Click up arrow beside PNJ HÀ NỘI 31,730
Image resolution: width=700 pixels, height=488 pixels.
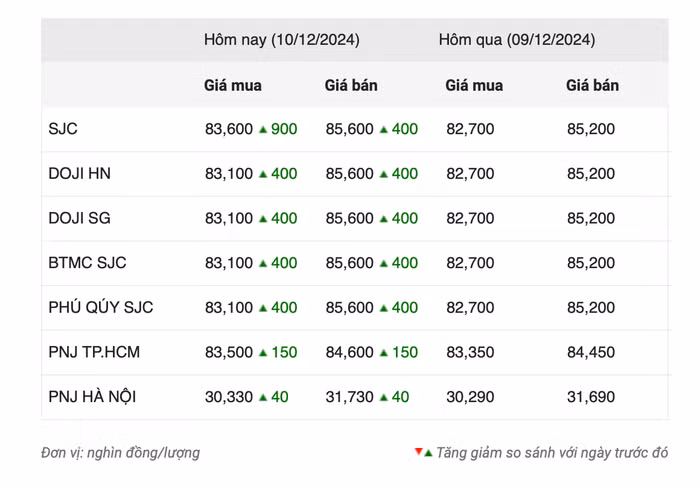[x=383, y=397]
